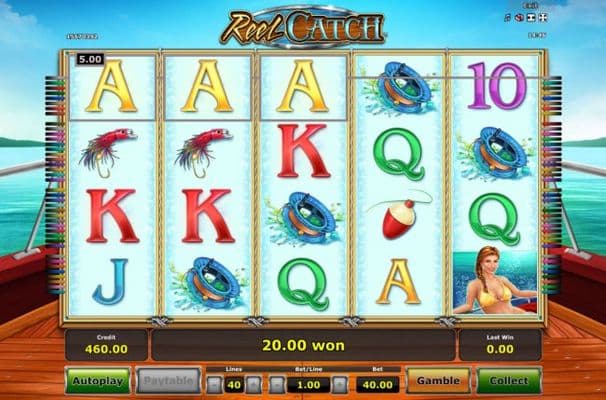The height and width of the screenshot is (400, 606).
Task: Increase the Bet/Line amount
Action: point(340,385)
